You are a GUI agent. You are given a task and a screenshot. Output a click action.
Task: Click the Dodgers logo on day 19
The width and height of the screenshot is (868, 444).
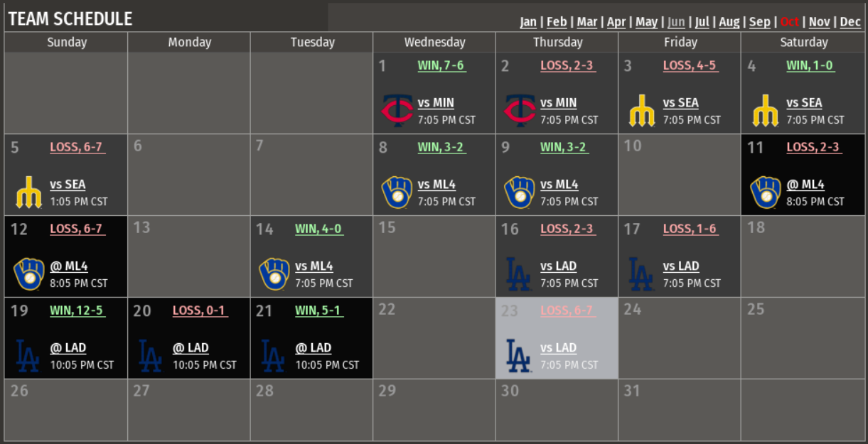pyautogui.click(x=28, y=356)
